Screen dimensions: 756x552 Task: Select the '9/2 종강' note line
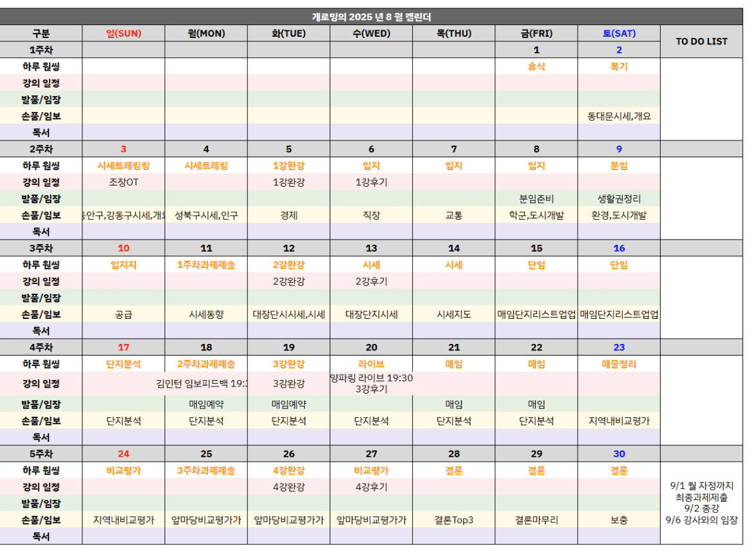coord(701,508)
